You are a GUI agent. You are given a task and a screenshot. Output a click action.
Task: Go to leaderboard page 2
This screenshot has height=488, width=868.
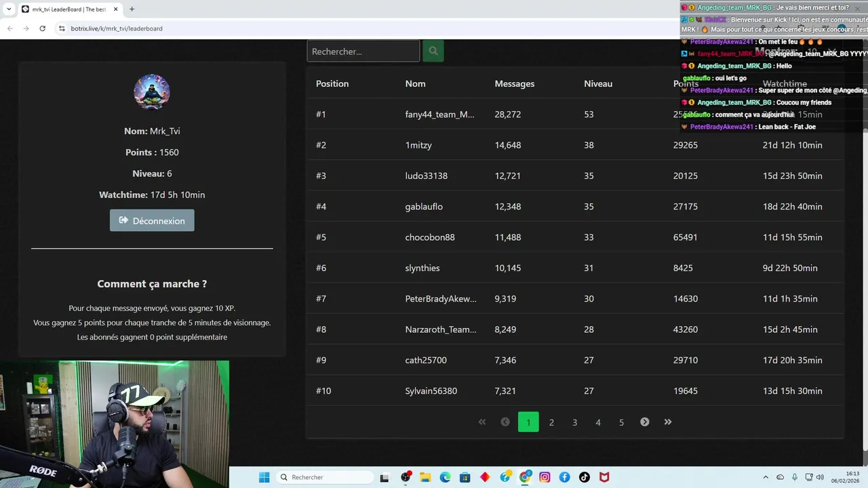click(551, 422)
